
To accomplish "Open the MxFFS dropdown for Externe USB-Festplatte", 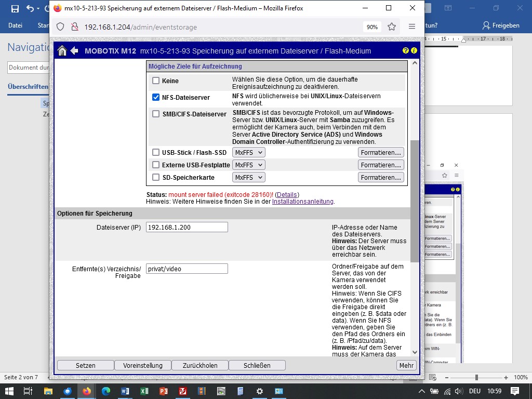I will pos(249,165).
